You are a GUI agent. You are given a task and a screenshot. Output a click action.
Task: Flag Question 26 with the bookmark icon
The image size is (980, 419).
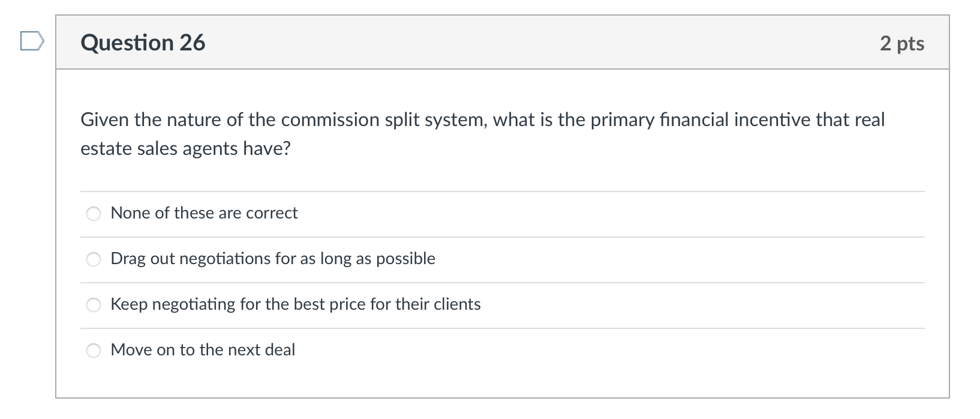click(x=32, y=41)
